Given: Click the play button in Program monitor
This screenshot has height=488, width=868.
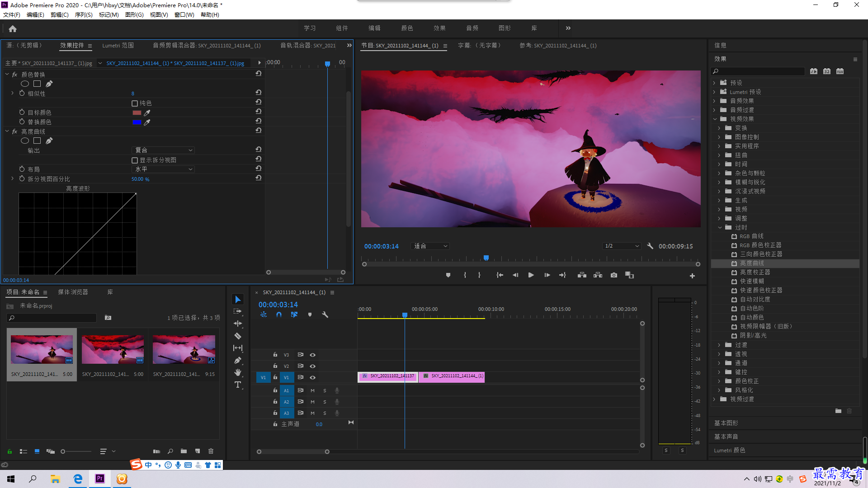Looking at the screenshot, I should tap(531, 275).
